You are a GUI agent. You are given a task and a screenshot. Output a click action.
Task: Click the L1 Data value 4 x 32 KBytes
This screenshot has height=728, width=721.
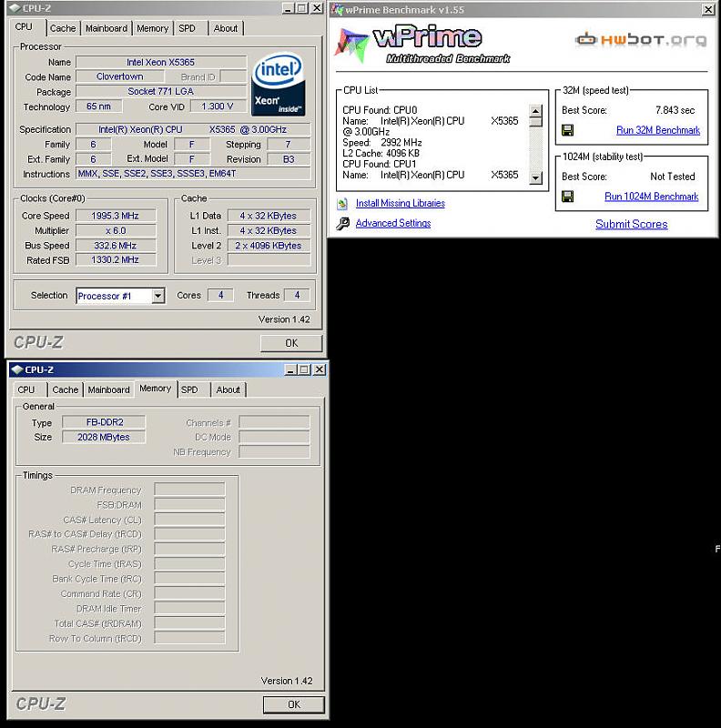click(x=269, y=216)
